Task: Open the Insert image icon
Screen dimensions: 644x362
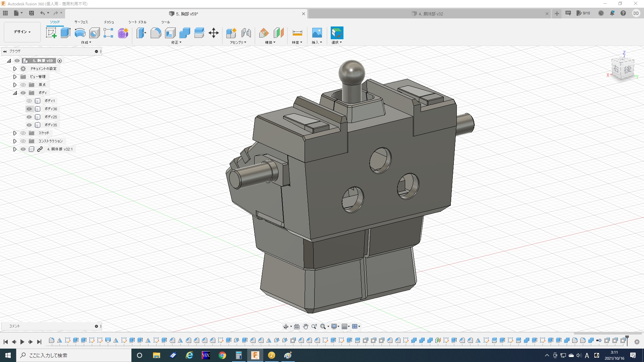Action: (x=317, y=33)
